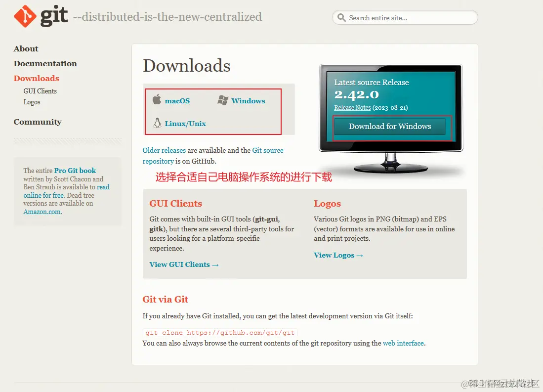Open the Documentation section
Screen dimensions: 543x392
point(45,63)
